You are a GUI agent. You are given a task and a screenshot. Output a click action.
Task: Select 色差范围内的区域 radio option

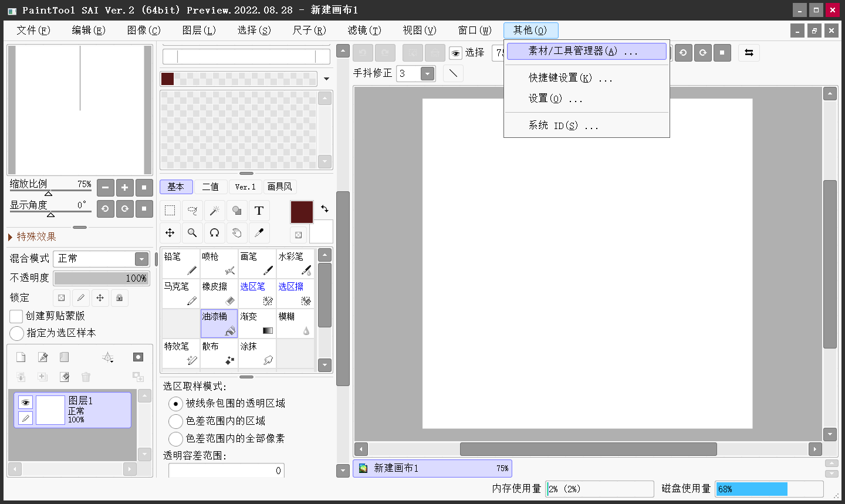[175, 421]
